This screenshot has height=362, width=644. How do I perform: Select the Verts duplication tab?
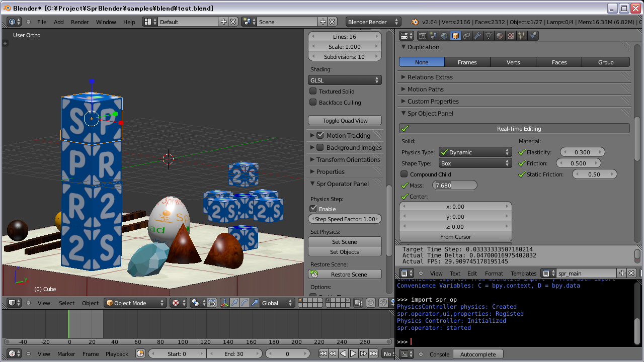[x=513, y=62]
